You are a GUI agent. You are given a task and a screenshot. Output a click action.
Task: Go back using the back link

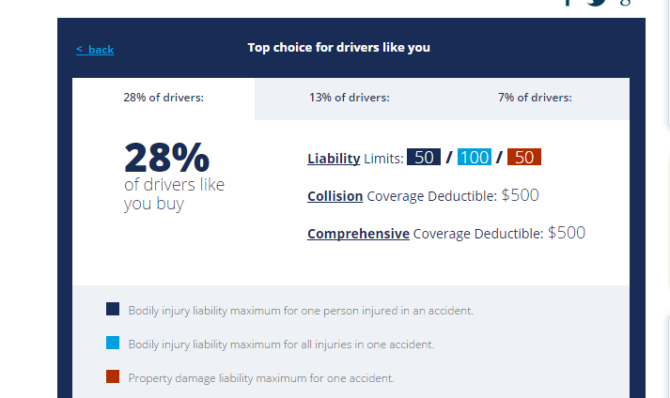pyautogui.click(x=95, y=50)
